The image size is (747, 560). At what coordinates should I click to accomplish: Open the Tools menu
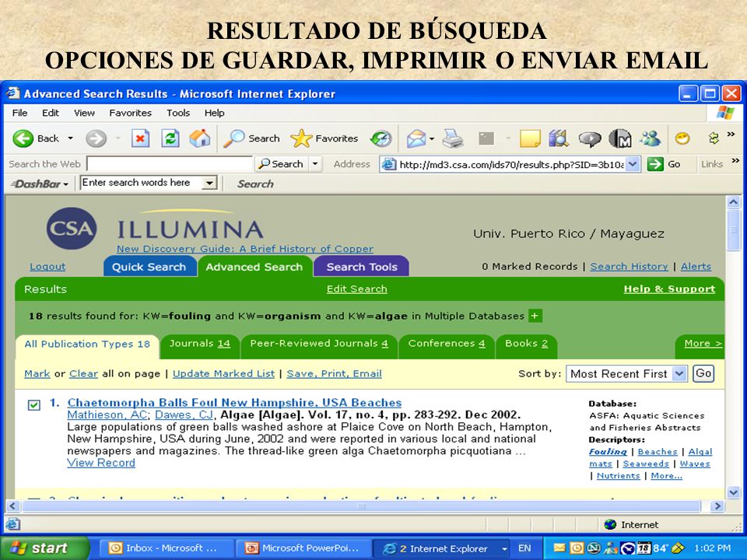coord(178,113)
